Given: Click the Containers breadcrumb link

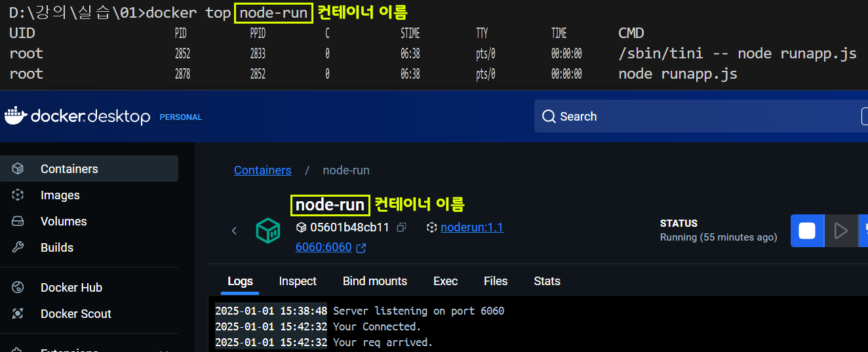Looking at the screenshot, I should click(x=262, y=170).
